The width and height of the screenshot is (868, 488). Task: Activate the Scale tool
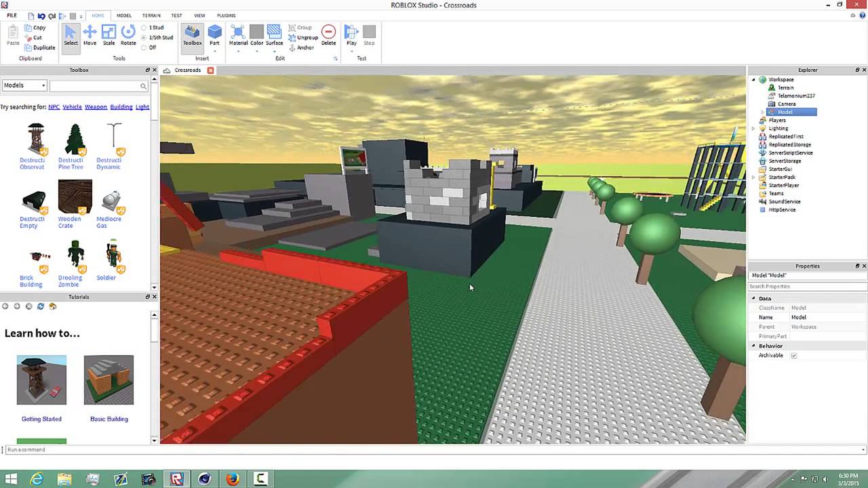coord(108,35)
